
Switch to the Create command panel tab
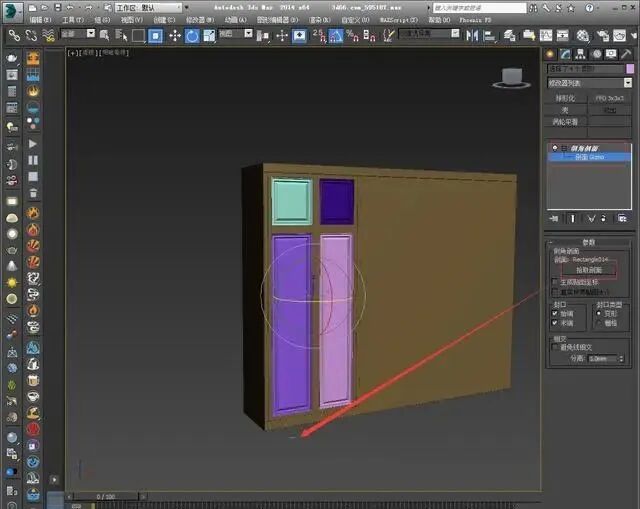pyautogui.click(x=550, y=54)
